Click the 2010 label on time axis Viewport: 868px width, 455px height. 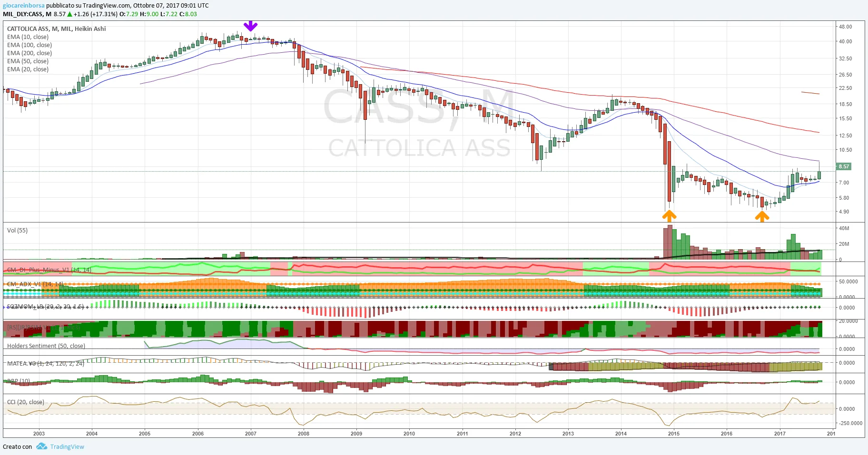pyautogui.click(x=409, y=434)
